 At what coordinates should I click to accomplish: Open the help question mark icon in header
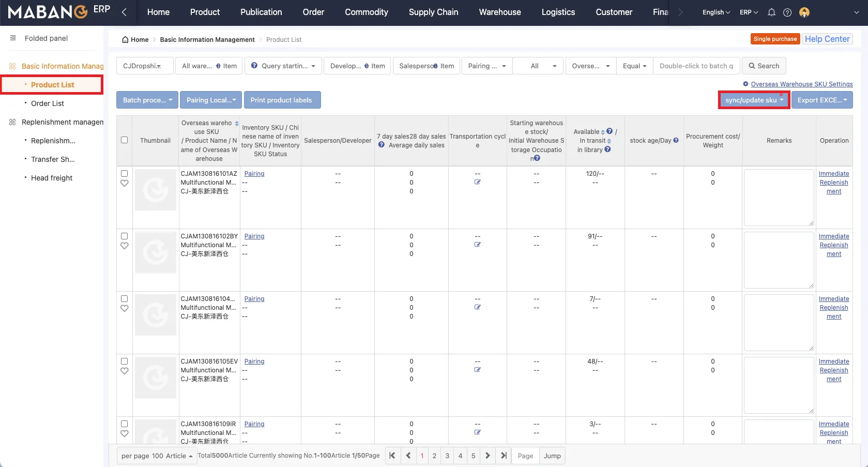coord(787,12)
